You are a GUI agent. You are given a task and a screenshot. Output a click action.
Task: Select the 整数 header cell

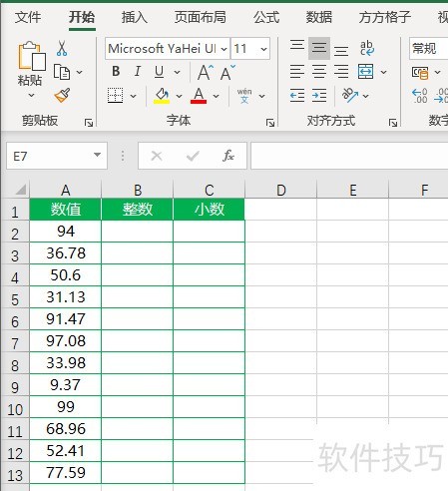137,210
